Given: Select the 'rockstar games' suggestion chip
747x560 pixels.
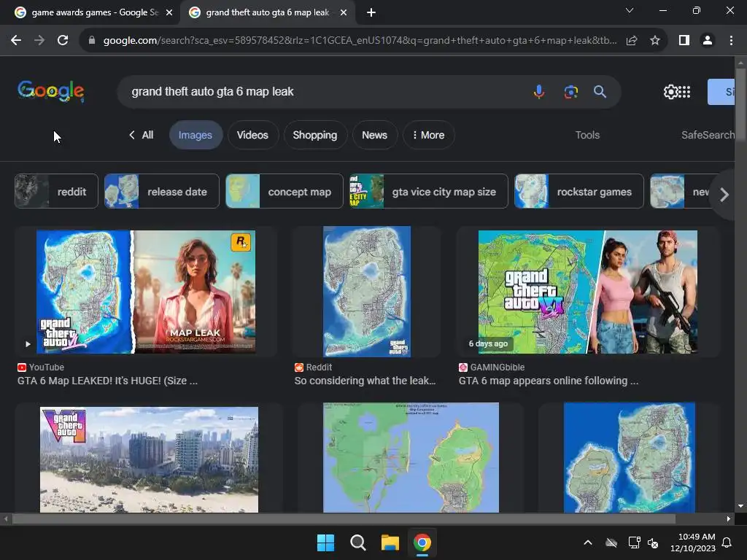Looking at the screenshot, I should pos(578,192).
